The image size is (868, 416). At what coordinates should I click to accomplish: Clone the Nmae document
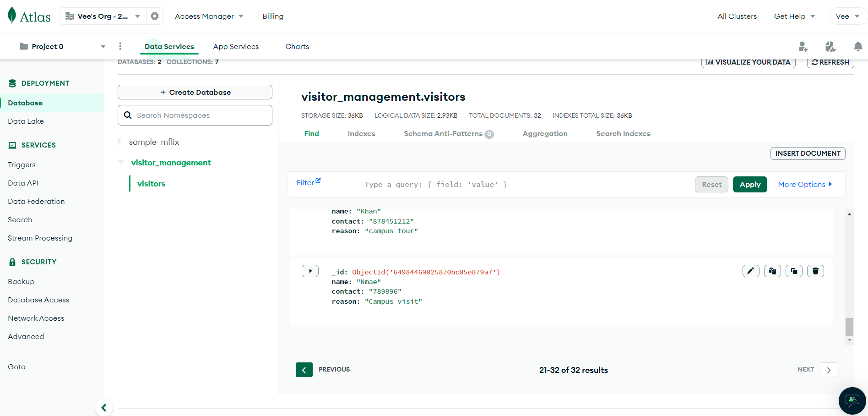(x=794, y=271)
